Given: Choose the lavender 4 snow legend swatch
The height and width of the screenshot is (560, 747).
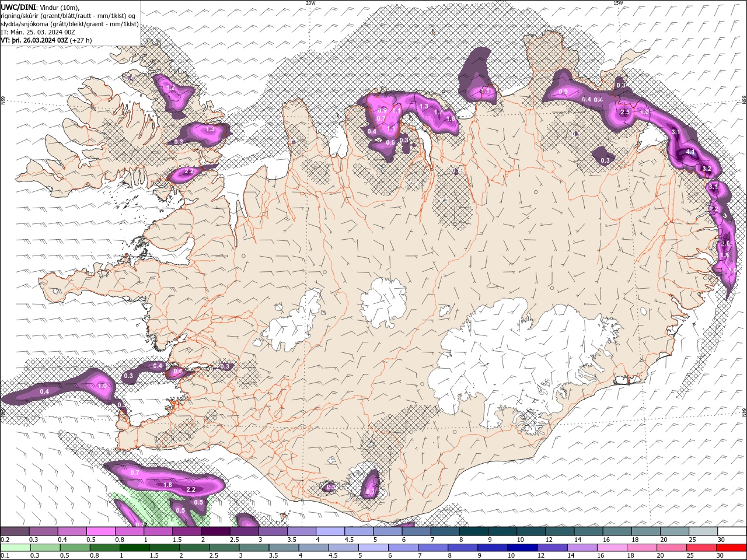Looking at the screenshot, I should coord(330,531).
